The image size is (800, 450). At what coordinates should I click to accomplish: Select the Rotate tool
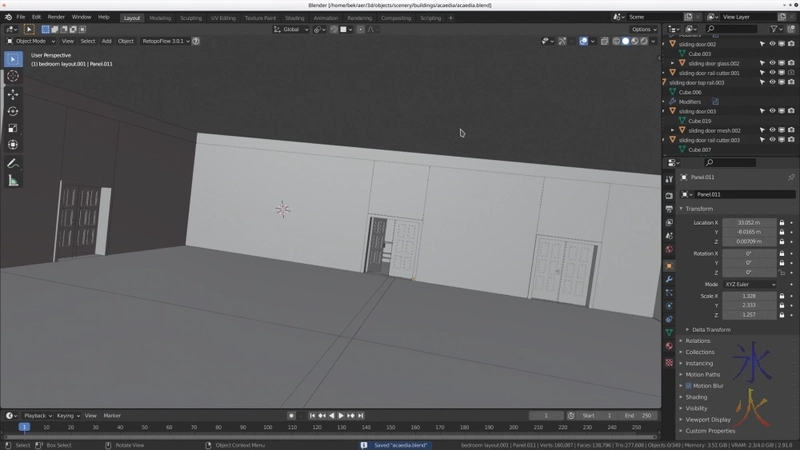tap(13, 111)
